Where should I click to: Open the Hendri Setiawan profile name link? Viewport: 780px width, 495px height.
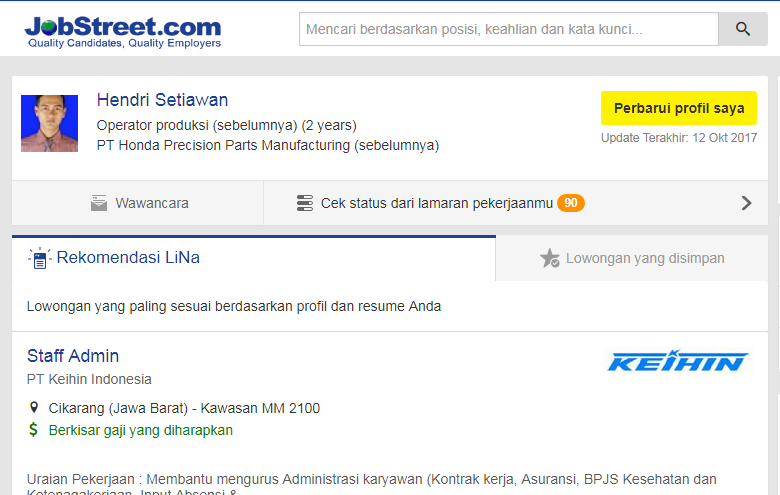(x=162, y=100)
